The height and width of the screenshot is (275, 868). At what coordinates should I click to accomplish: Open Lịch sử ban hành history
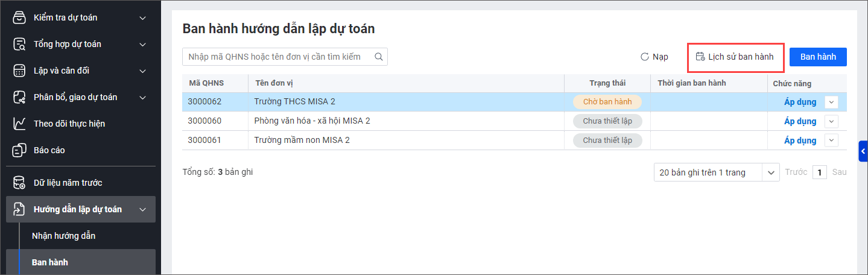coord(735,57)
